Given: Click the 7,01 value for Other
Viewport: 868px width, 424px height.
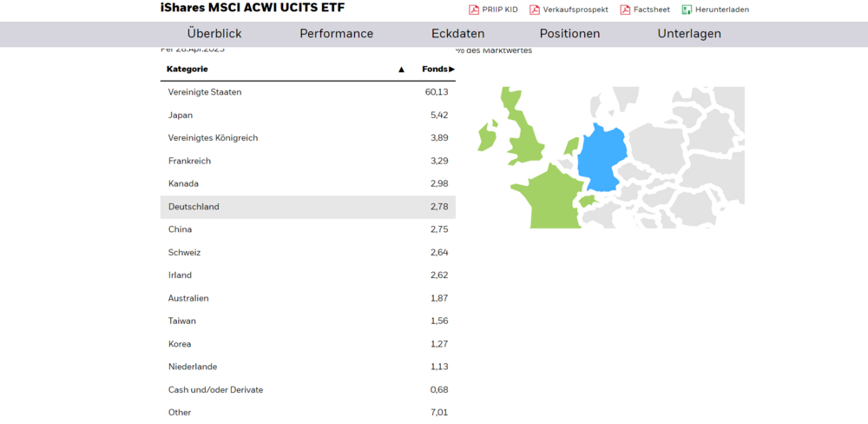Looking at the screenshot, I should click(439, 413).
